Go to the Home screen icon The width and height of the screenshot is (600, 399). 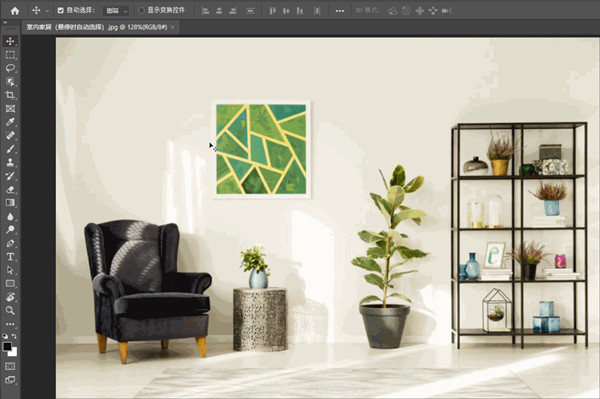coord(15,11)
